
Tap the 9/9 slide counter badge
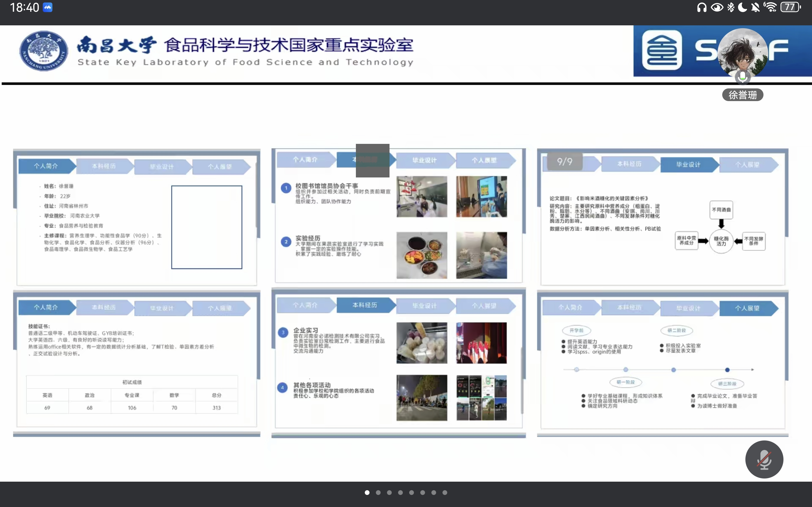(565, 162)
